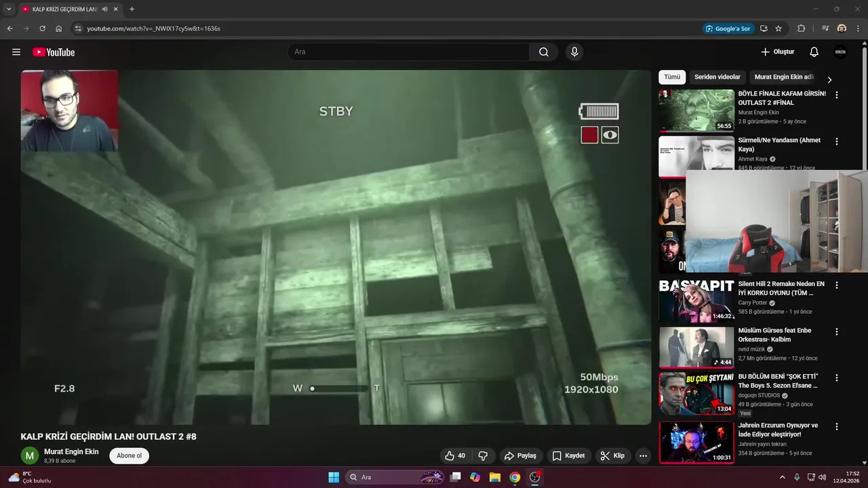
Task: Open the Jahrein Erzurum Oynuyor thumbnail
Action: (x=696, y=442)
